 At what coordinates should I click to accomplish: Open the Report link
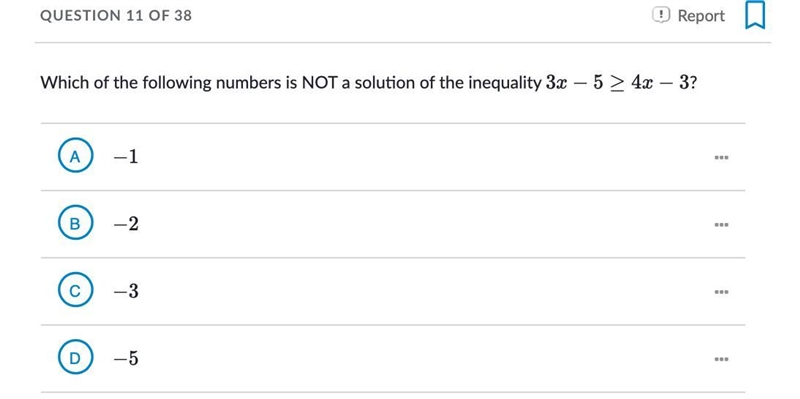(x=701, y=16)
